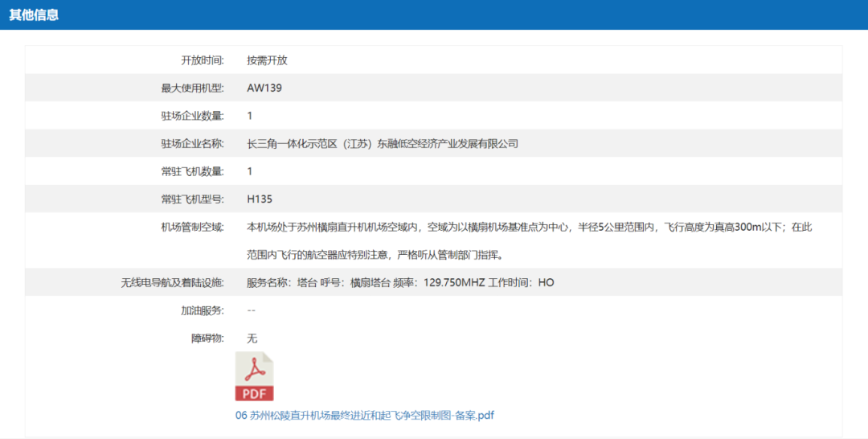The image size is (868, 439).
Task: Select the 常驻飞机型号 label
Action: pos(192,199)
